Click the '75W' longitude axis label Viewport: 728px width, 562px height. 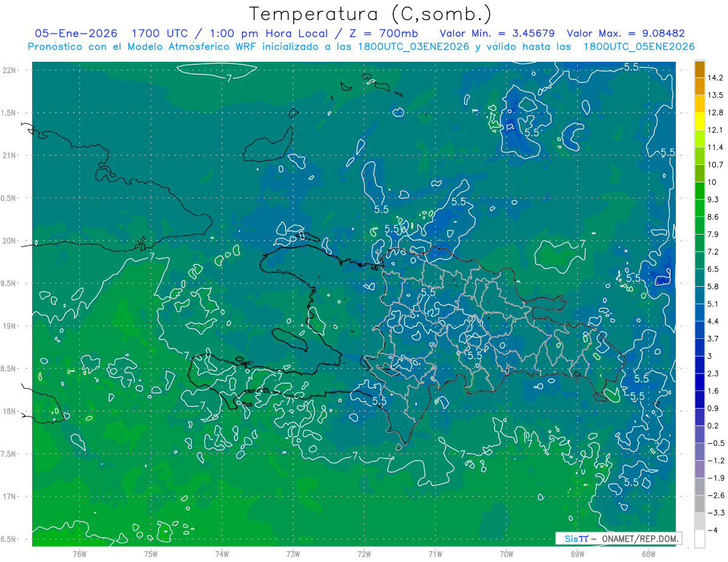tap(150, 554)
